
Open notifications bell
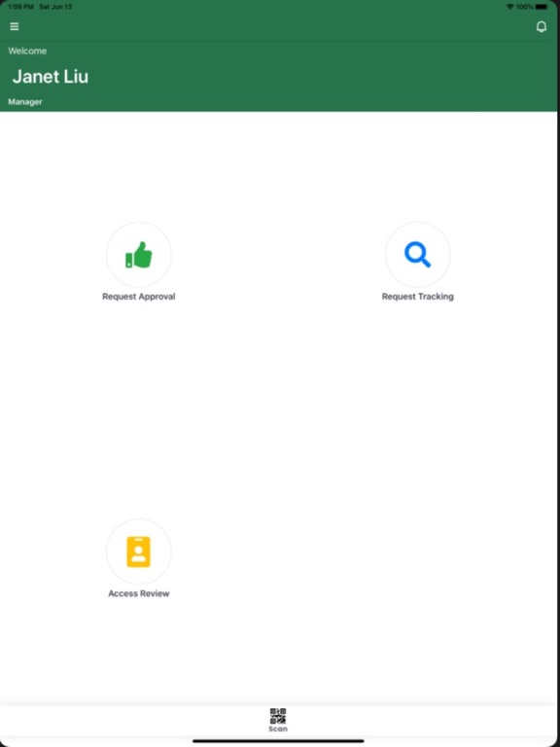point(541,26)
